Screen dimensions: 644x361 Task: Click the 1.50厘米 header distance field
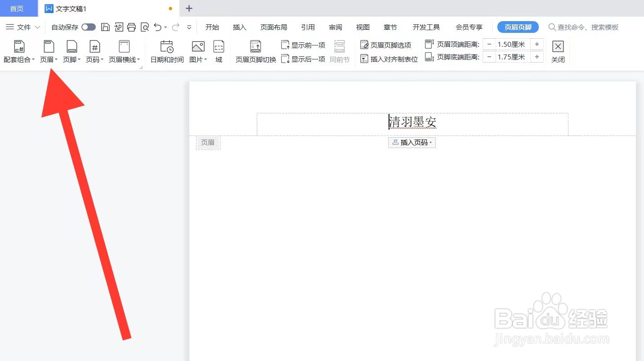[513, 44]
